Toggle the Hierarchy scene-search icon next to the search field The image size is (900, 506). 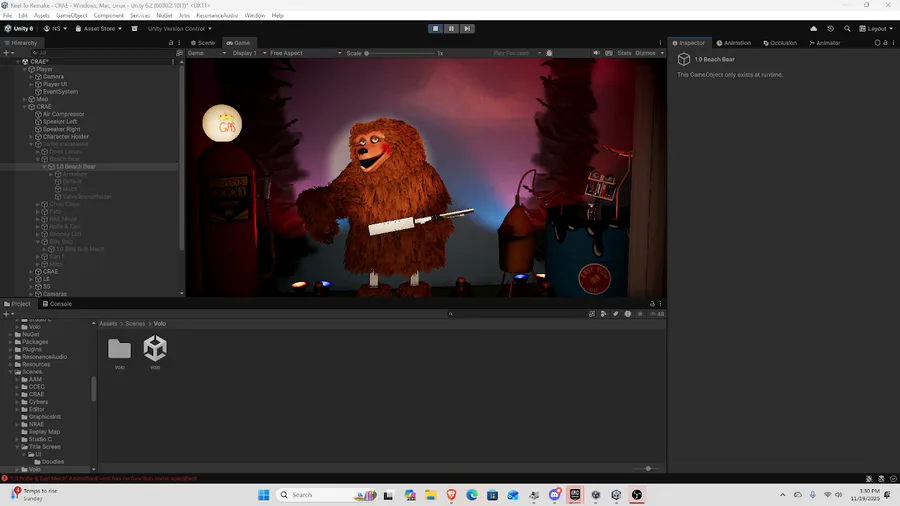pos(179,53)
